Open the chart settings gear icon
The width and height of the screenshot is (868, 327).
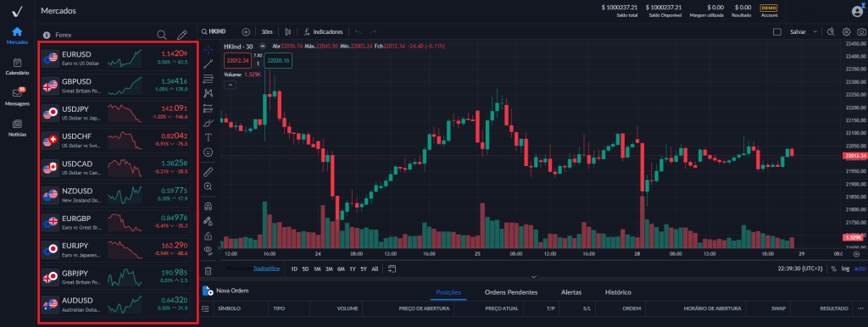pos(847,32)
